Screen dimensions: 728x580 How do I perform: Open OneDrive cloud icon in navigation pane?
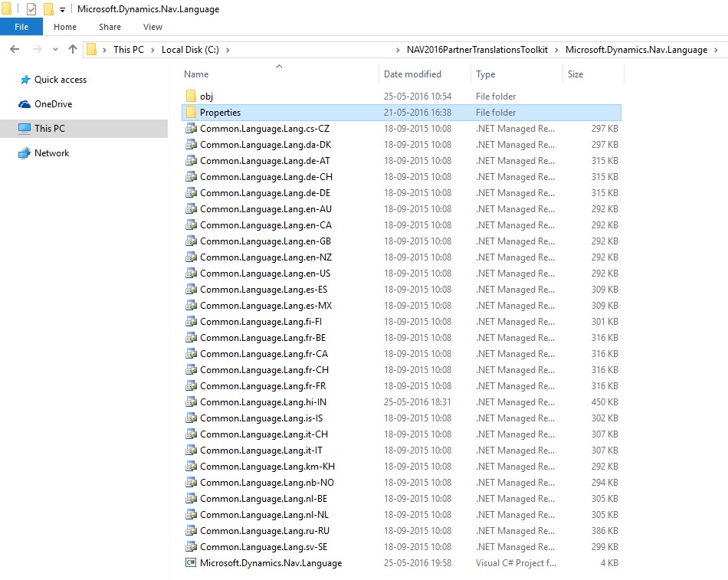pos(25,104)
